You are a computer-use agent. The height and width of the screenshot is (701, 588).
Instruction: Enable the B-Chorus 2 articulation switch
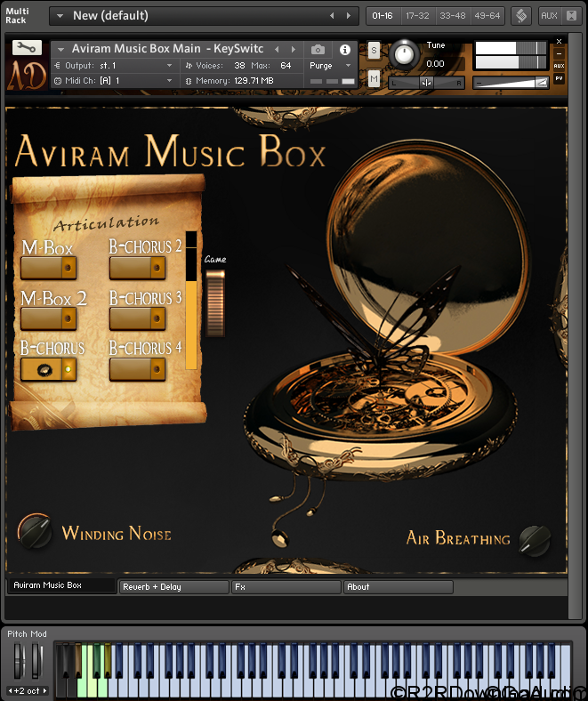[137, 268]
